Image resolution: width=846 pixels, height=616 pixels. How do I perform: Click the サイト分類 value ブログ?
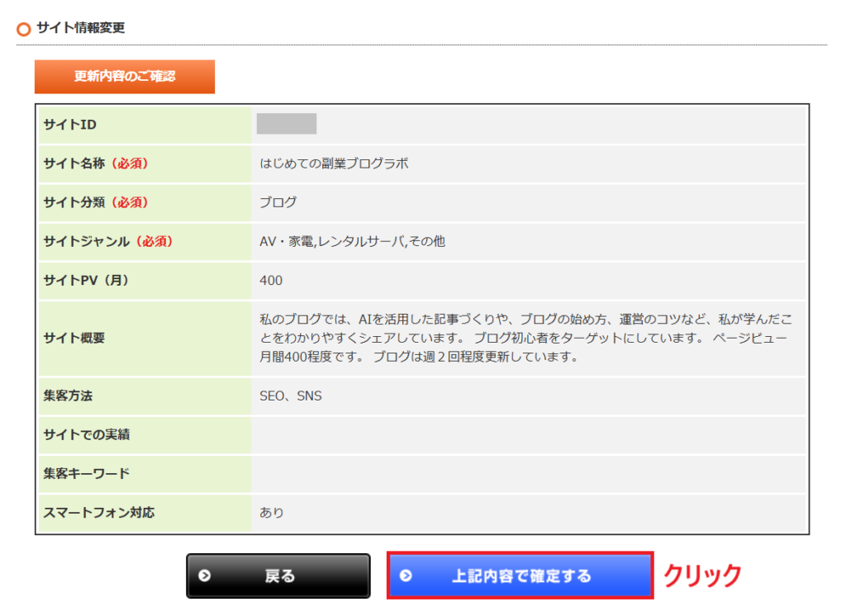pyautogui.click(x=278, y=202)
